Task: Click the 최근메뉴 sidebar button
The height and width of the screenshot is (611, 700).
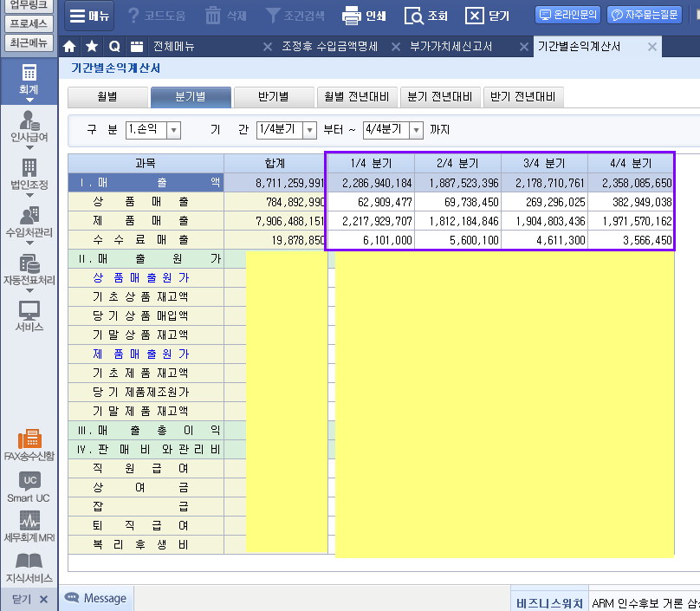Action: coord(29,42)
